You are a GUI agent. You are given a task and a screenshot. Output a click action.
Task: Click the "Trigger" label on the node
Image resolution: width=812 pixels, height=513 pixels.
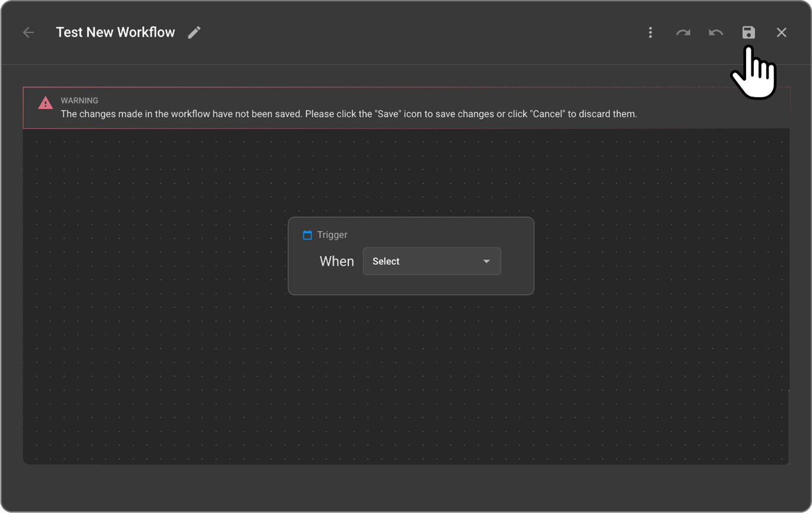point(332,235)
